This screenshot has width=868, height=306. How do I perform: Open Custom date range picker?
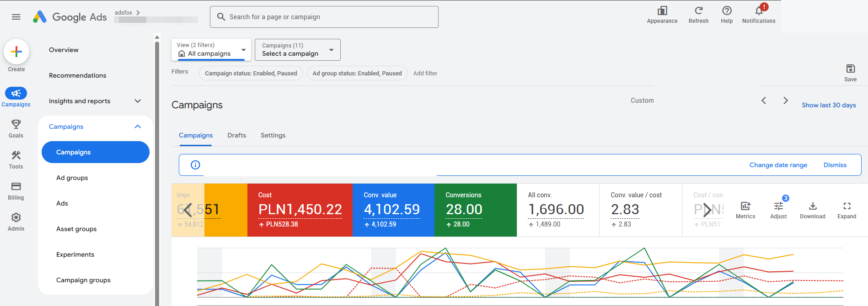pos(642,100)
